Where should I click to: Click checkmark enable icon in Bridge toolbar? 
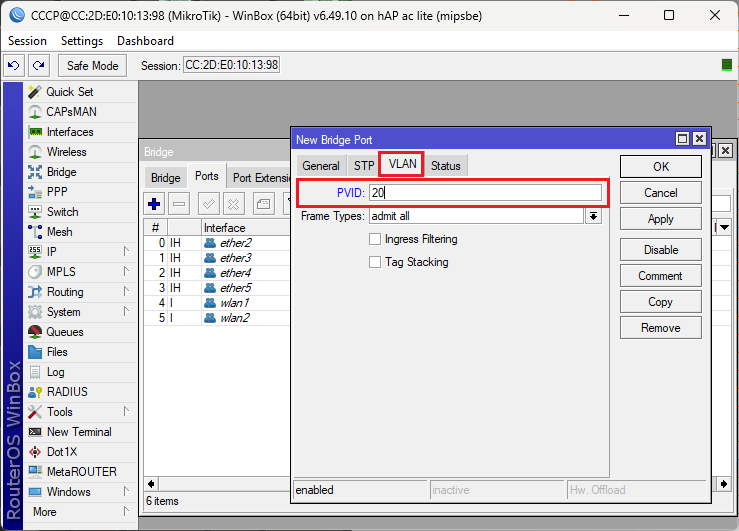[x=209, y=204]
